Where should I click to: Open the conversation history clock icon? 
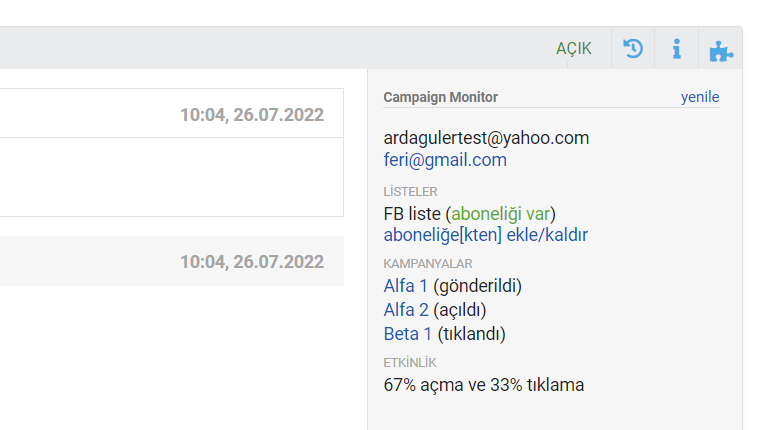click(x=633, y=48)
